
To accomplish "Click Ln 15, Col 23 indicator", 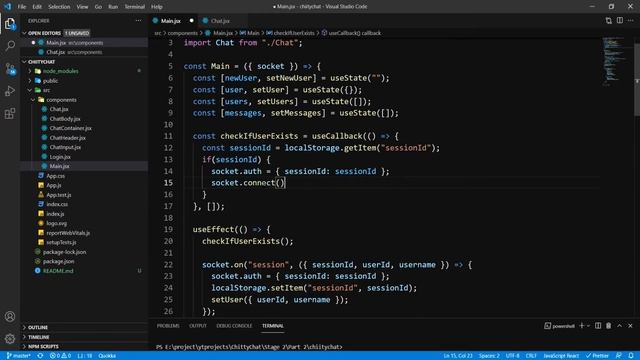I will point(458,356).
